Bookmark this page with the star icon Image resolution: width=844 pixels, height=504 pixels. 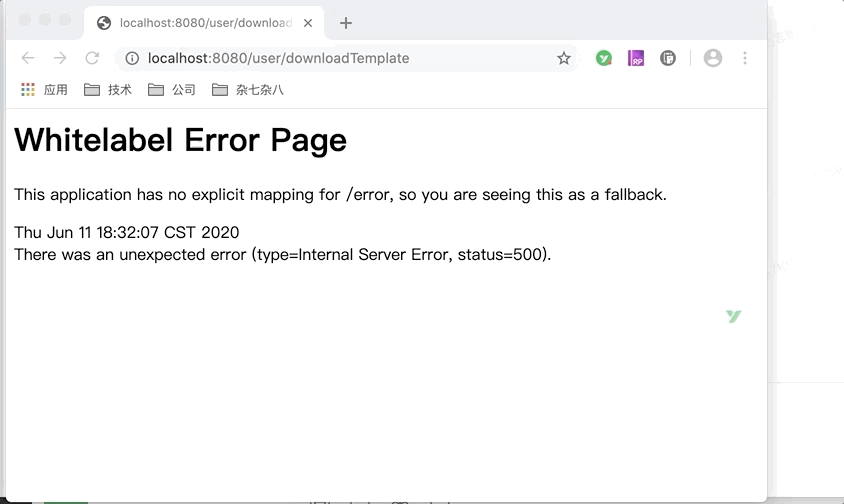(564, 58)
